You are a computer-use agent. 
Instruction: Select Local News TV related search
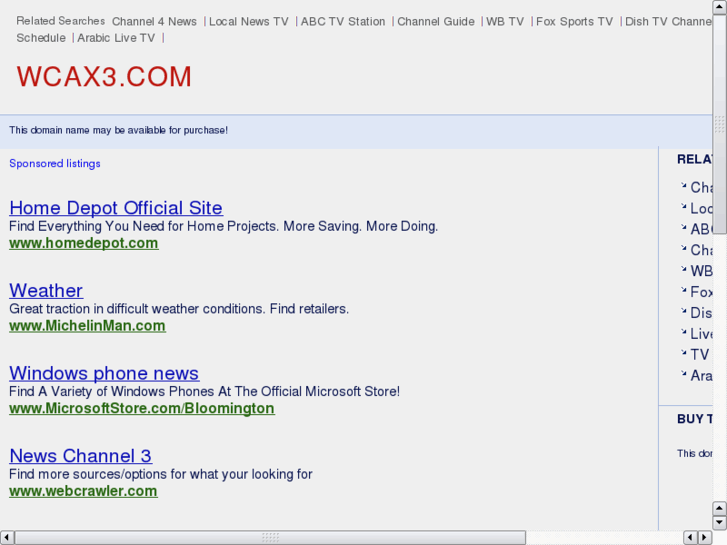pos(249,21)
